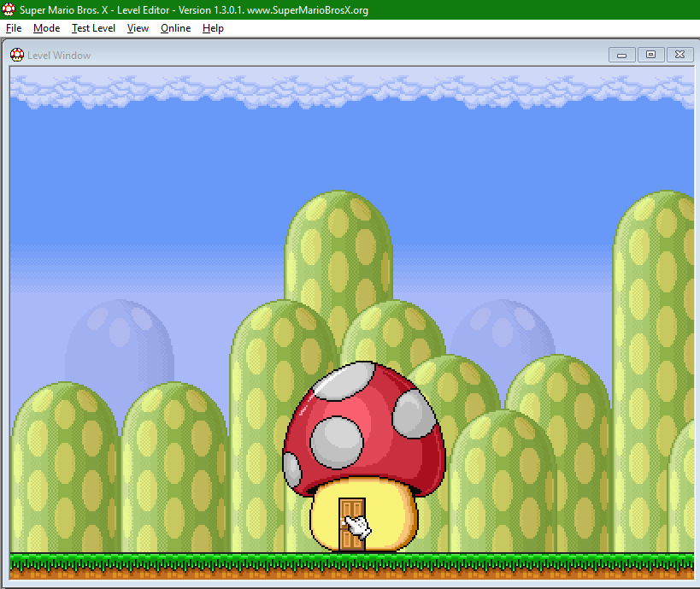Select the green grass ground strip

352,565
